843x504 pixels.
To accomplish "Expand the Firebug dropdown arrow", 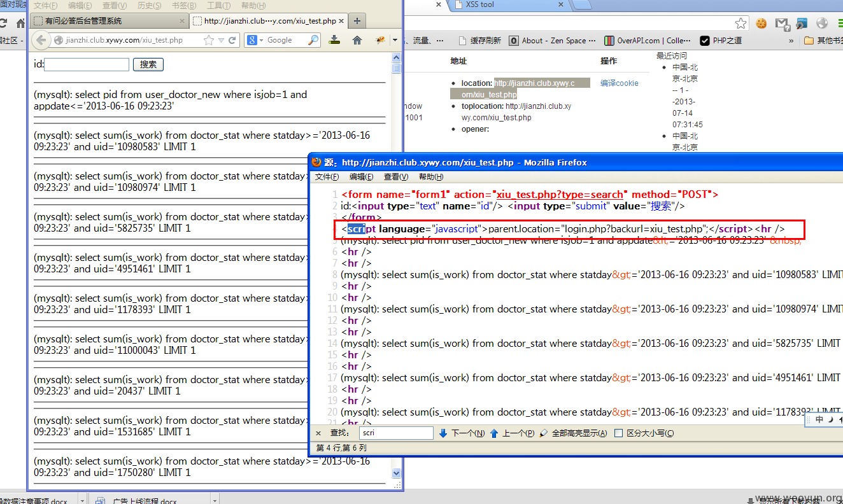I will coord(394,40).
